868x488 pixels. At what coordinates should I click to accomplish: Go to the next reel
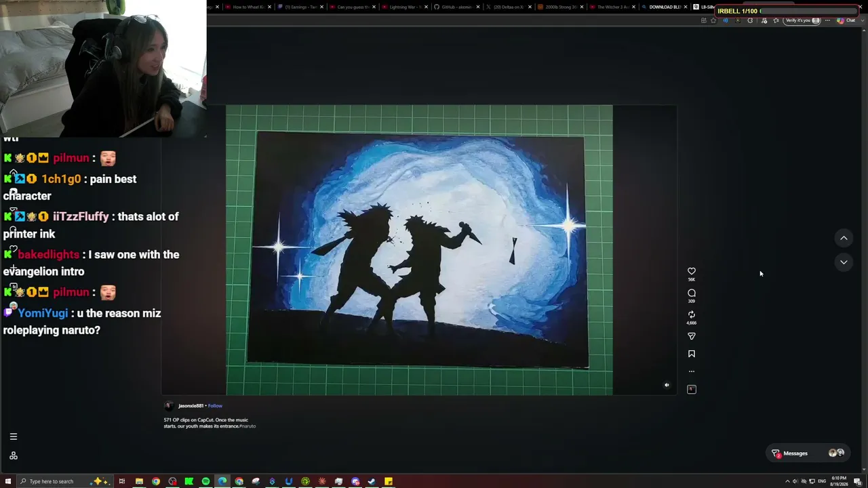coord(844,262)
